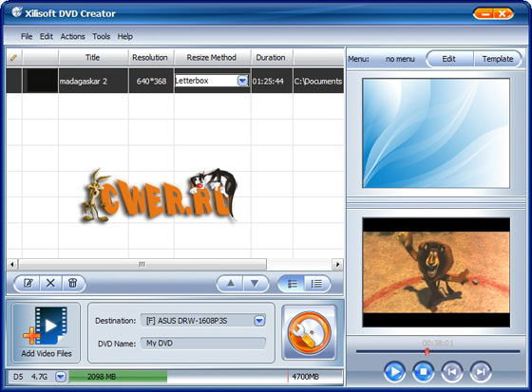Screen dimensions: 532x392
Task: Skip to the next chapter in the preview
Action: point(481,372)
